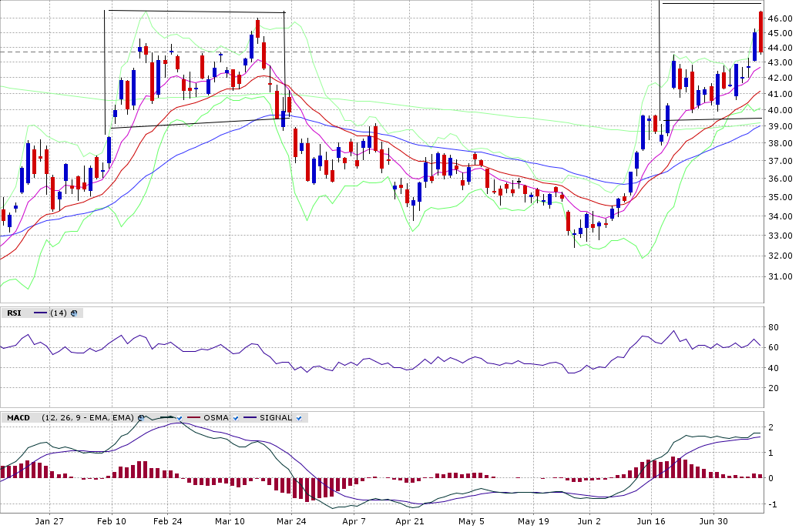Toggle the OSMA histogram checkbox
Screen dimensions: 799x532
click(236, 418)
